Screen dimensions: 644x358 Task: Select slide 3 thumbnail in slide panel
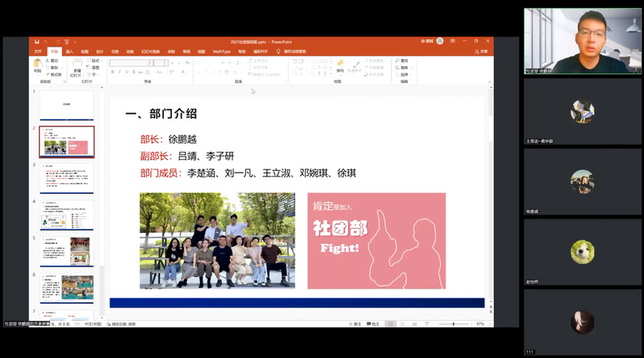click(x=66, y=177)
